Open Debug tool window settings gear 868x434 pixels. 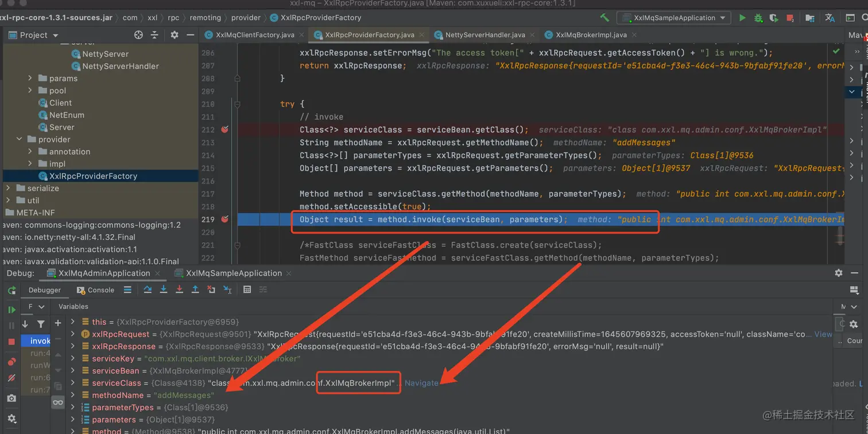839,273
